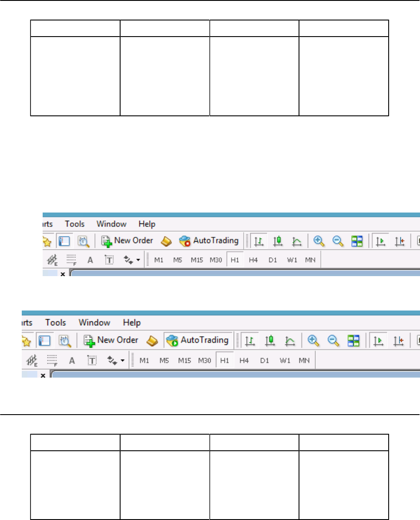Screen dimensions: 420x520
Task: Select Fibonacci Retracement tool in upper image
Action: pyautogui.click(x=71, y=260)
